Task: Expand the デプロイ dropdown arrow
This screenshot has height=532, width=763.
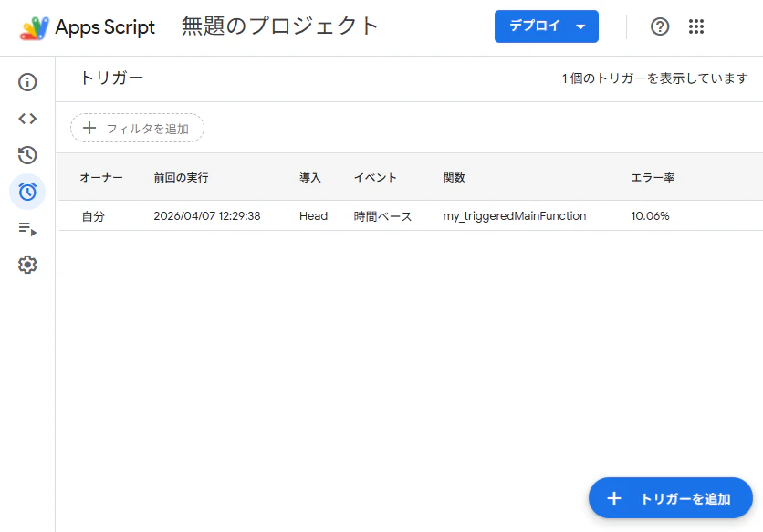Action: click(580, 26)
